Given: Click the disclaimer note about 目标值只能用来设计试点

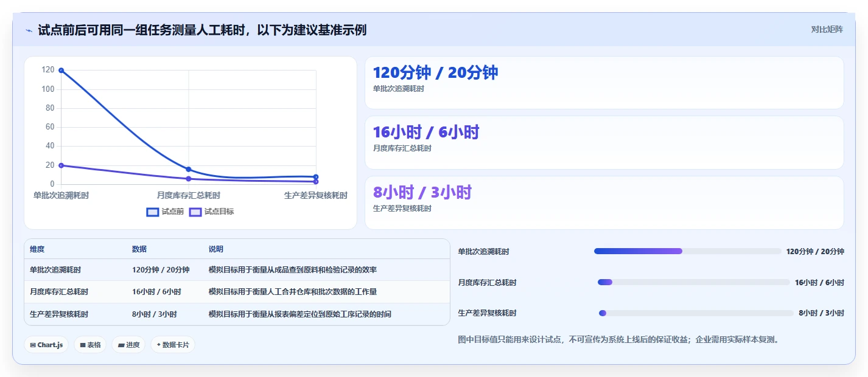Looking at the screenshot, I should (618, 339).
